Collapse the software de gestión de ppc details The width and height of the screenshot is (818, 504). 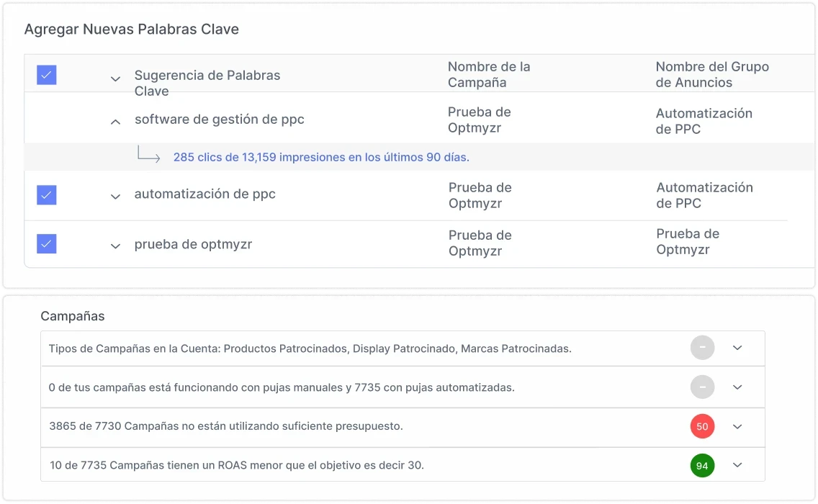(x=114, y=122)
